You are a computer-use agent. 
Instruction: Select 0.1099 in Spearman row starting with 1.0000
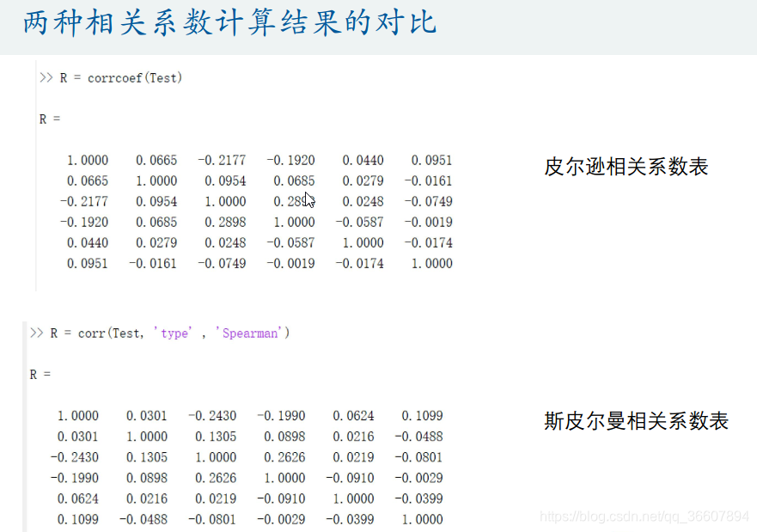click(422, 416)
